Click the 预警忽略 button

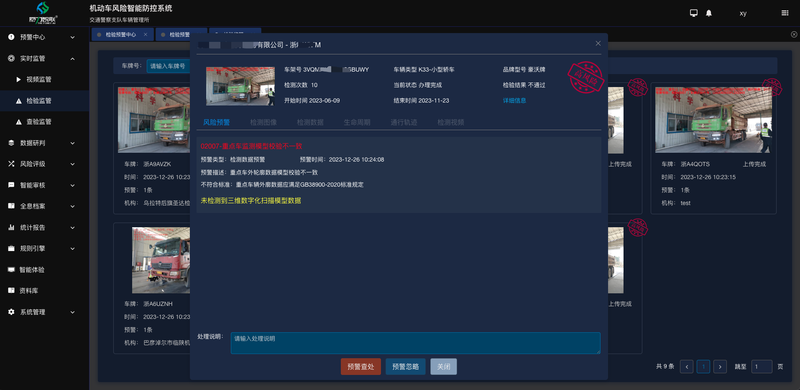[x=406, y=367]
